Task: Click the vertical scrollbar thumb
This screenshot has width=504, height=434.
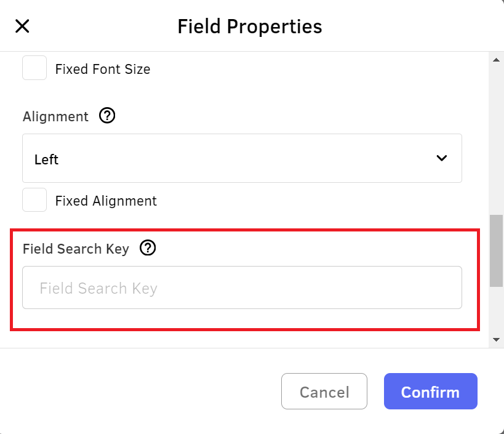Action: click(x=496, y=251)
